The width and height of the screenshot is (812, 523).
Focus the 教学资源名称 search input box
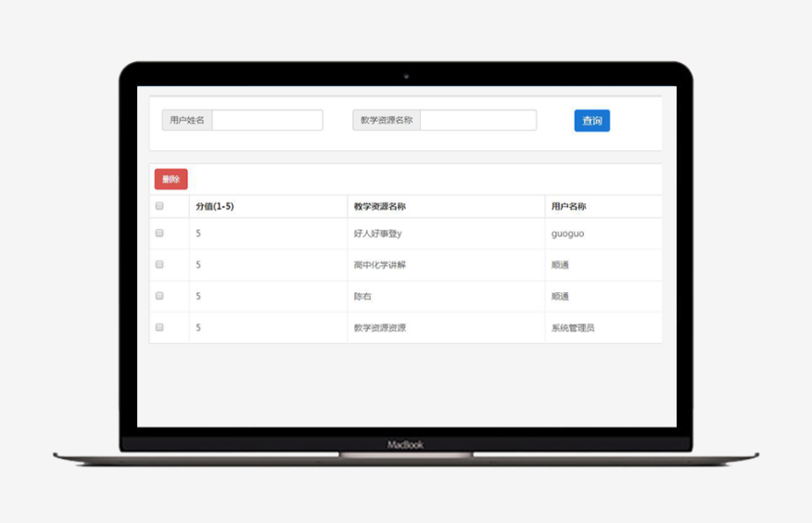coord(477,121)
